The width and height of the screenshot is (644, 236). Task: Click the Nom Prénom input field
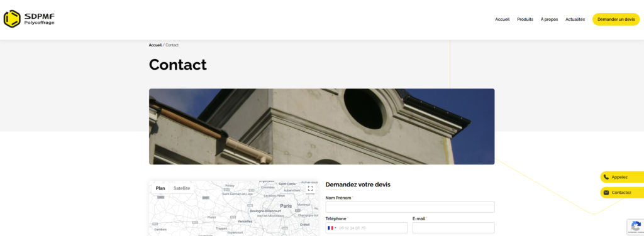(x=410, y=207)
